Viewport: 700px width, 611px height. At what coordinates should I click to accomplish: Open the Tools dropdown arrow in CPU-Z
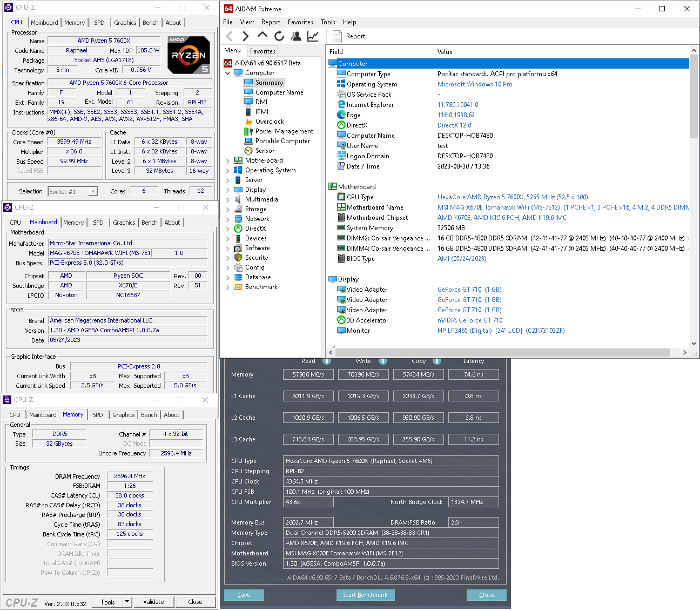coord(127,602)
